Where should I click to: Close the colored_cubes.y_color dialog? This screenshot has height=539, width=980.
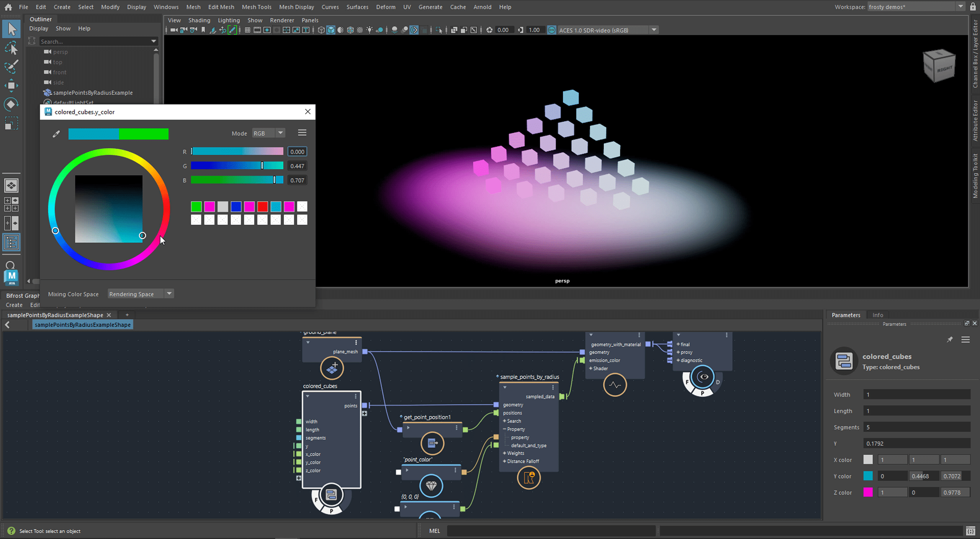[308, 112]
